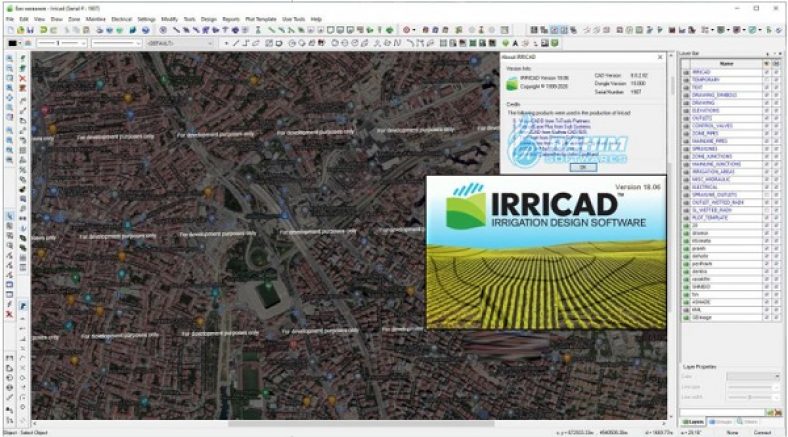788x437 pixels.
Task: Switch to the Layers tab
Action: coord(693,422)
